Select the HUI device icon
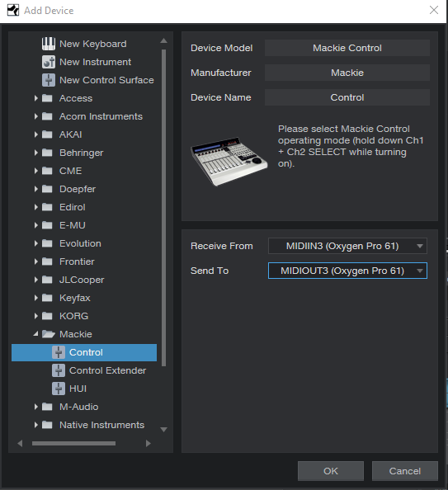448x490 pixels. click(59, 389)
